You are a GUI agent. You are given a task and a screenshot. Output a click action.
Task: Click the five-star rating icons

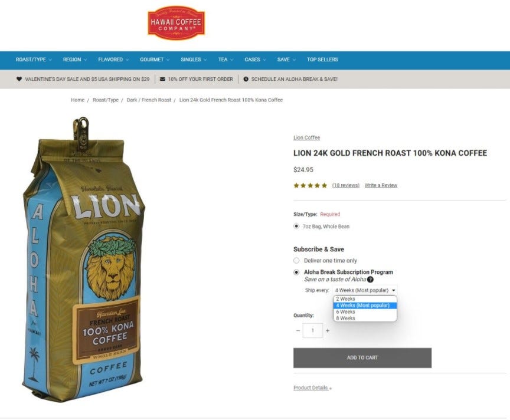click(x=310, y=185)
